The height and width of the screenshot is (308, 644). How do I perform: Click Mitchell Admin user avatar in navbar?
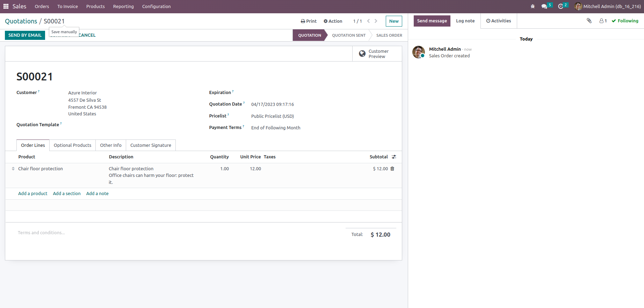pyautogui.click(x=578, y=6)
